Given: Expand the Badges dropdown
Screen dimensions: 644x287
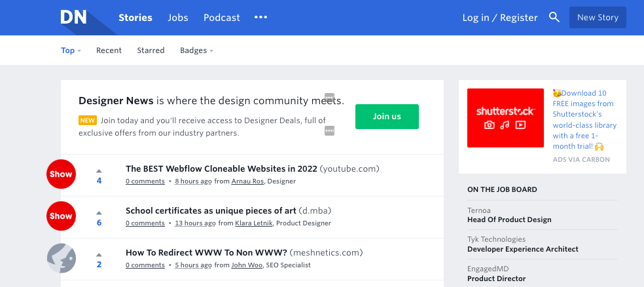Looking at the screenshot, I should [x=196, y=50].
